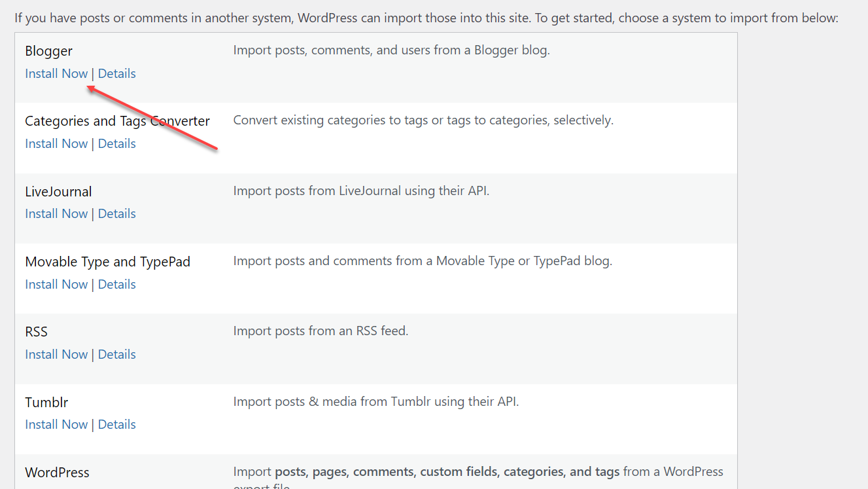The width and height of the screenshot is (868, 489).
Task: Click Install Now for LiveJournal
Action: pyautogui.click(x=56, y=213)
